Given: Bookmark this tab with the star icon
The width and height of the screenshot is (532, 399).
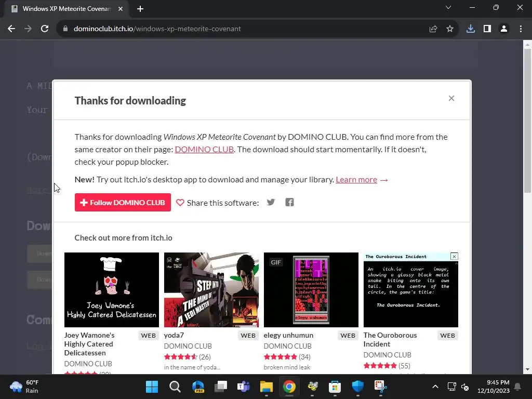Looking at the screenshot, I should tap(450, 29).
